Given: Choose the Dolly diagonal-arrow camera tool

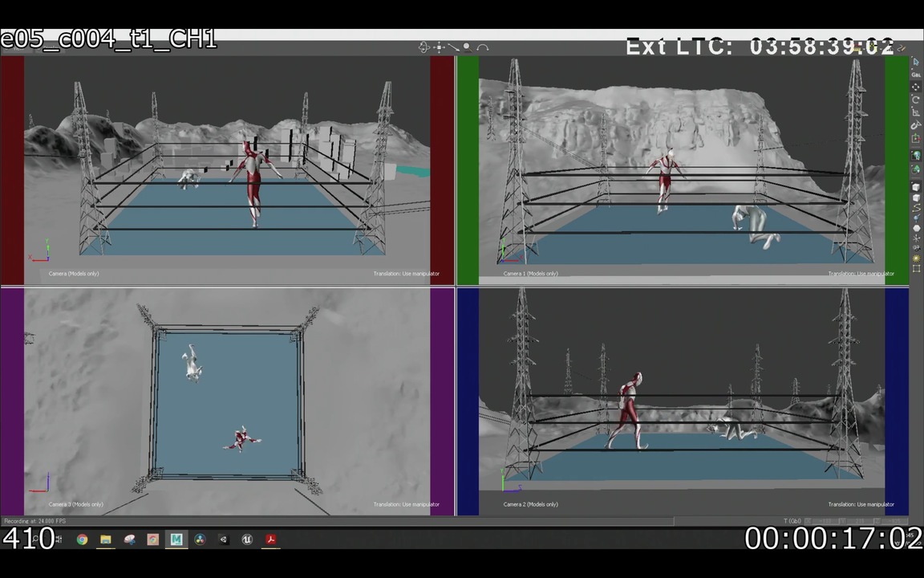Looking at the screenshot, I should tap(453, 47).
